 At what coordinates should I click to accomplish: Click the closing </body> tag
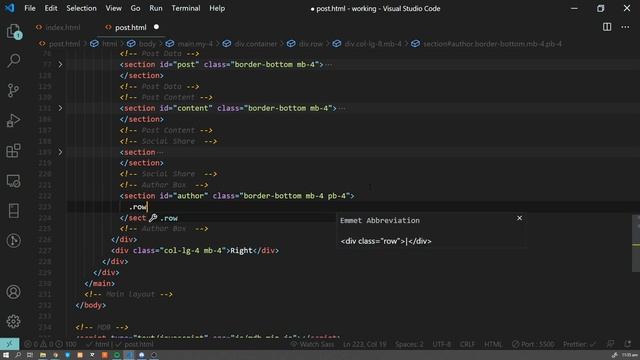click(x=91, y=305)
